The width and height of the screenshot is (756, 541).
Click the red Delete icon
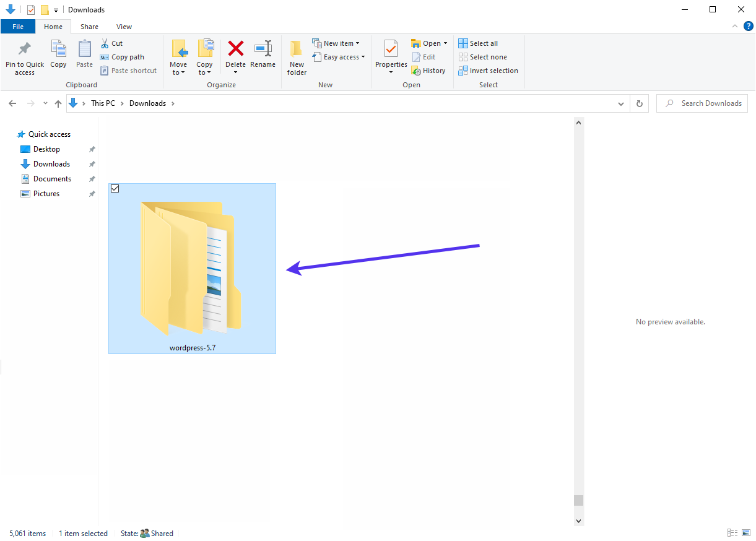pos(235,49)
